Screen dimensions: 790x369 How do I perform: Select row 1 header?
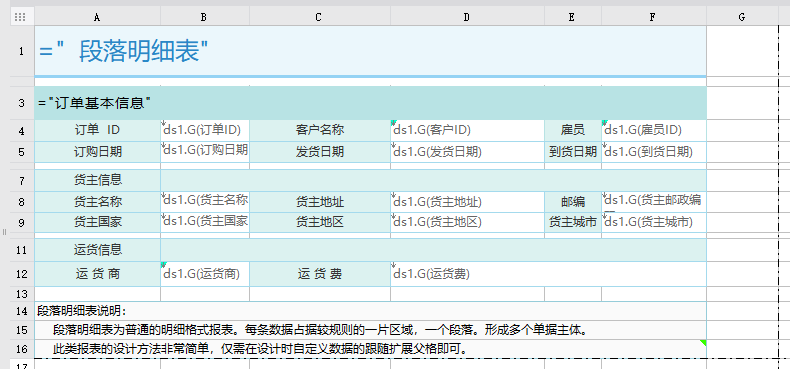click(x=22, y=51)
